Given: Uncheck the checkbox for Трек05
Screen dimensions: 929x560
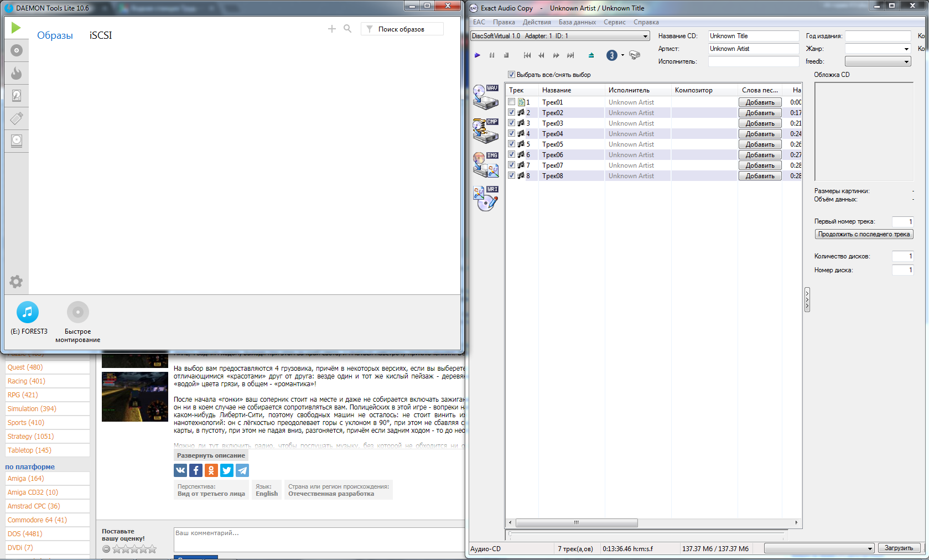Looking at the screenshot, I should 512,144.
